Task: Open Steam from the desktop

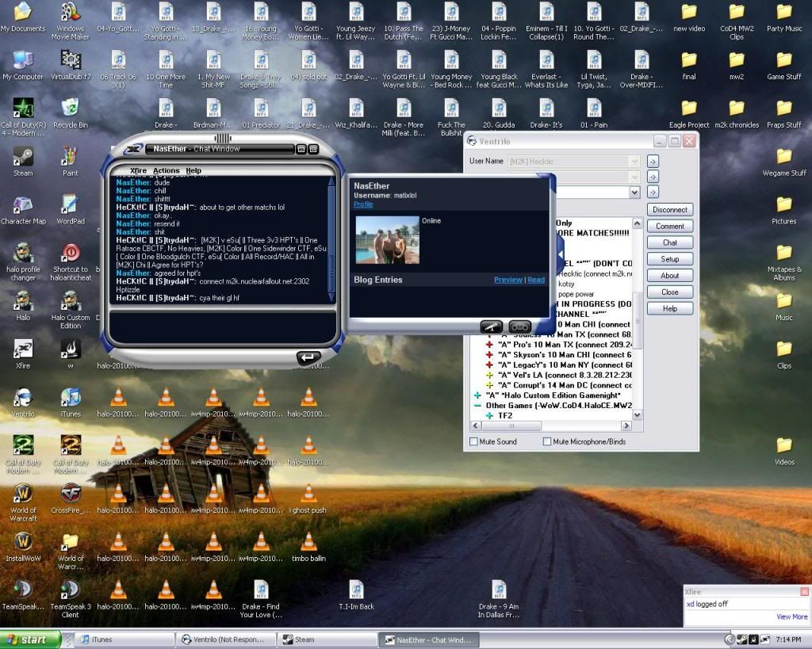Action: (22, 157)
